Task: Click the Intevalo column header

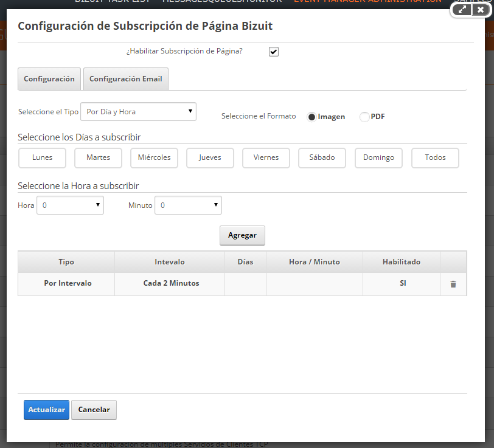Action: [x=170, y=262]
